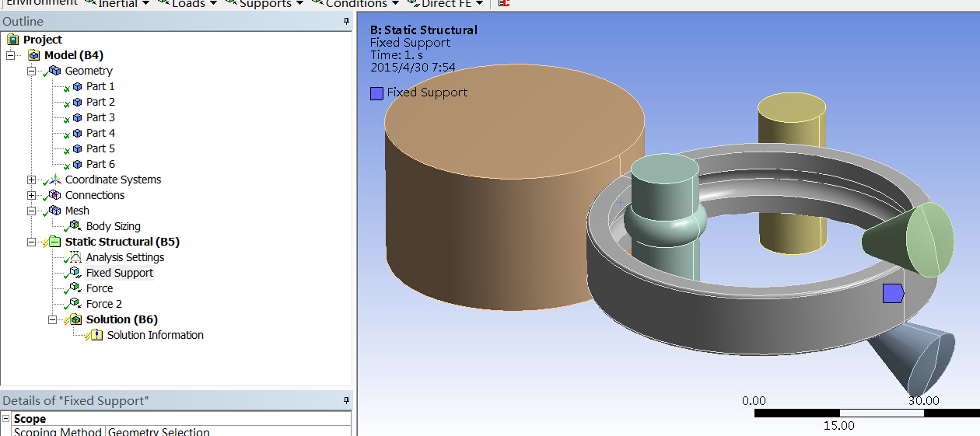The image size is (980, 436).
Task: Click the '2015/4/30 7:54' timestamp text
Action: (413, 68)
